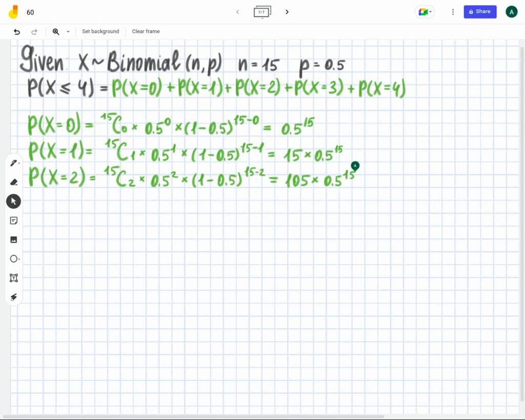This screenshot has width=525, height=420.
Task: Select the Eraser tool
Action: [13, 182]
